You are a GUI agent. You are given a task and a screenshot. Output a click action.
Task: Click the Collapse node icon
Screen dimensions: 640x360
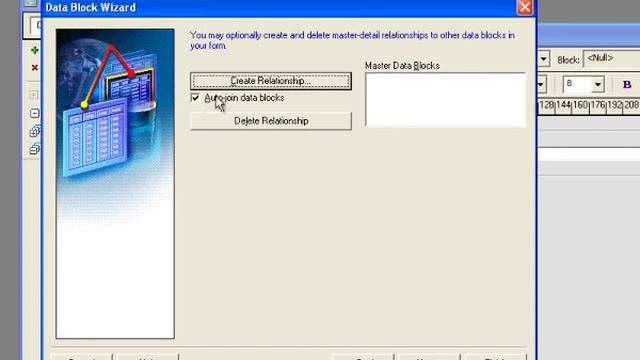point(35,113)
